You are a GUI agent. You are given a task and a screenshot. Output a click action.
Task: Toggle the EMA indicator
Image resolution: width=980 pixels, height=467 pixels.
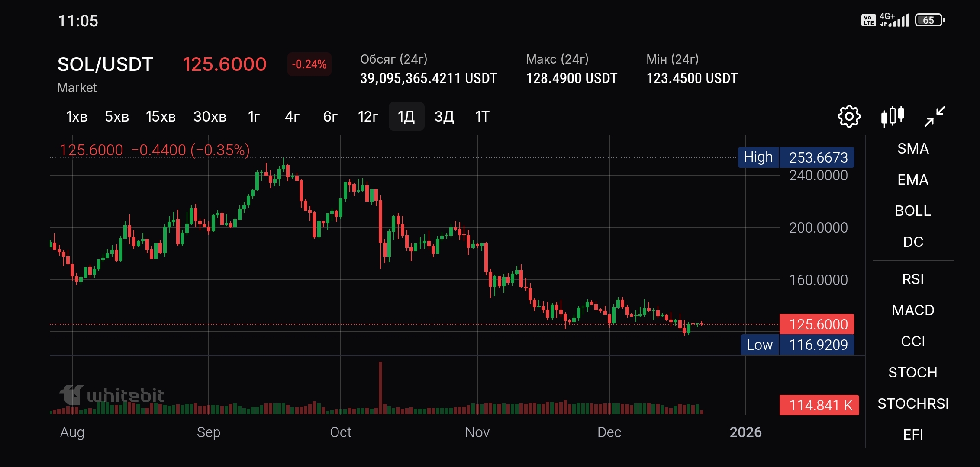(913, 179)
